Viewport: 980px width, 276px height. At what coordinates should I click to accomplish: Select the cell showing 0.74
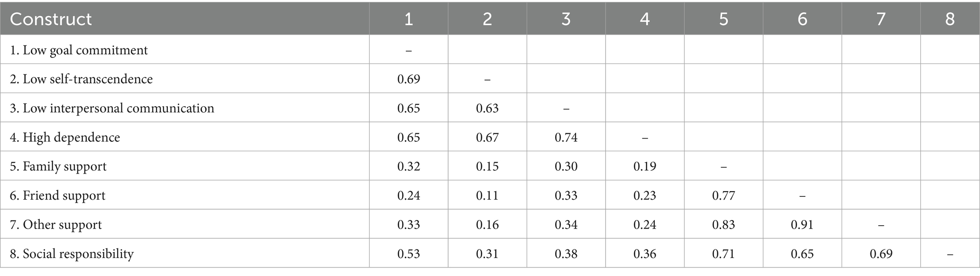coord(566,138)
